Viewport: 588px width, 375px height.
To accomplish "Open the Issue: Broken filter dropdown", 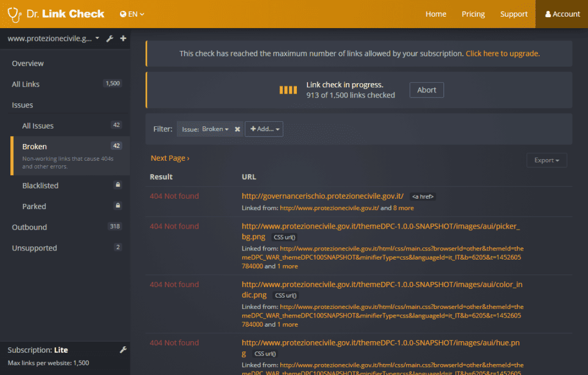I will pos(205,129).
